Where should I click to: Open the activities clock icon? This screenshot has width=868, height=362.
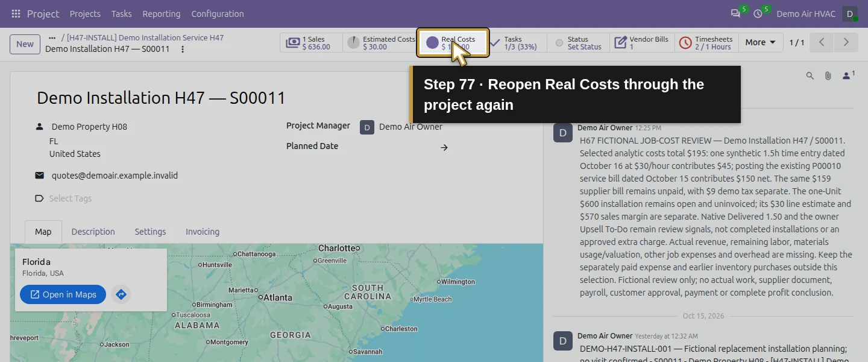tap(758, 13)
